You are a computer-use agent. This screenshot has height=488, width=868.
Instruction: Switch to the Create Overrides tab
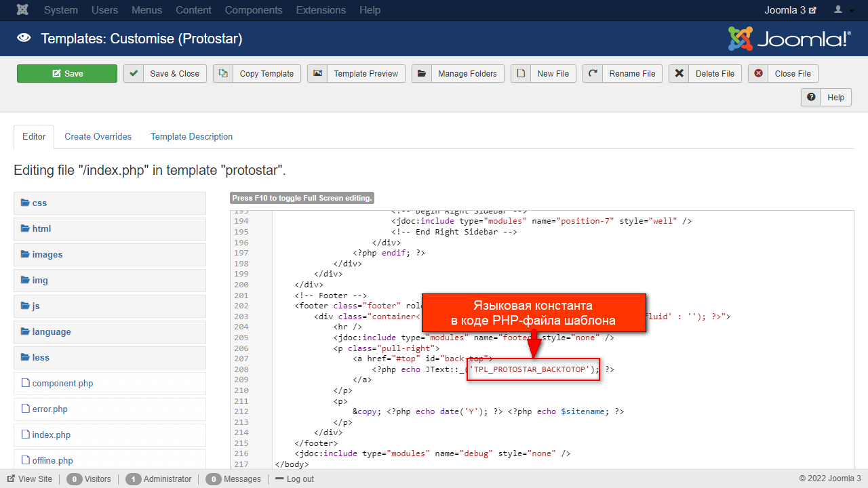tap(98, 136)
